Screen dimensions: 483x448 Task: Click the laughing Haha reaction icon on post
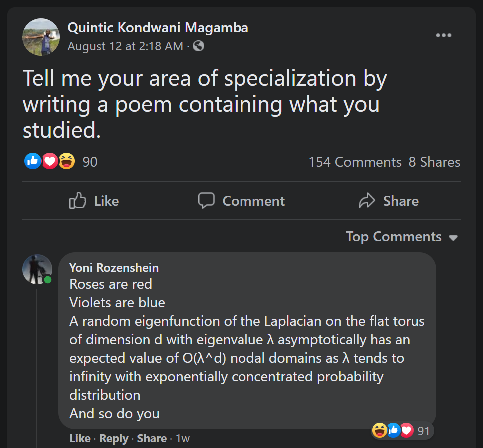click(66, 161)
